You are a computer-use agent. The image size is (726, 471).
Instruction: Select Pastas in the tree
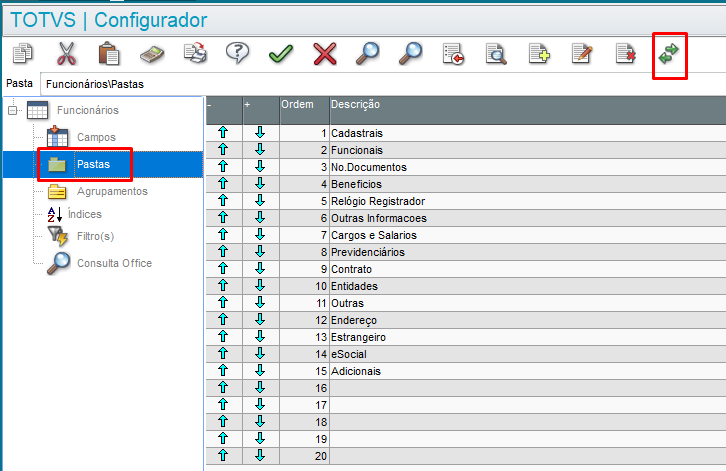(94, 164)
